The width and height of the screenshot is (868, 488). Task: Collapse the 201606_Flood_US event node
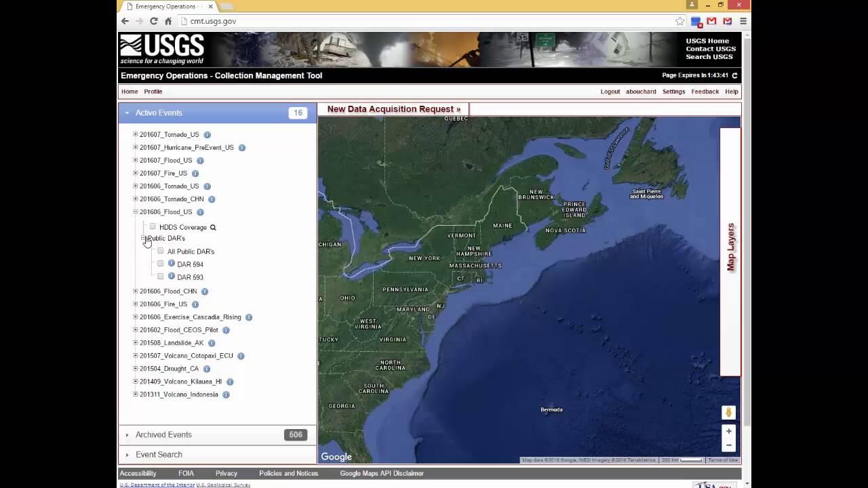[136, 211]
